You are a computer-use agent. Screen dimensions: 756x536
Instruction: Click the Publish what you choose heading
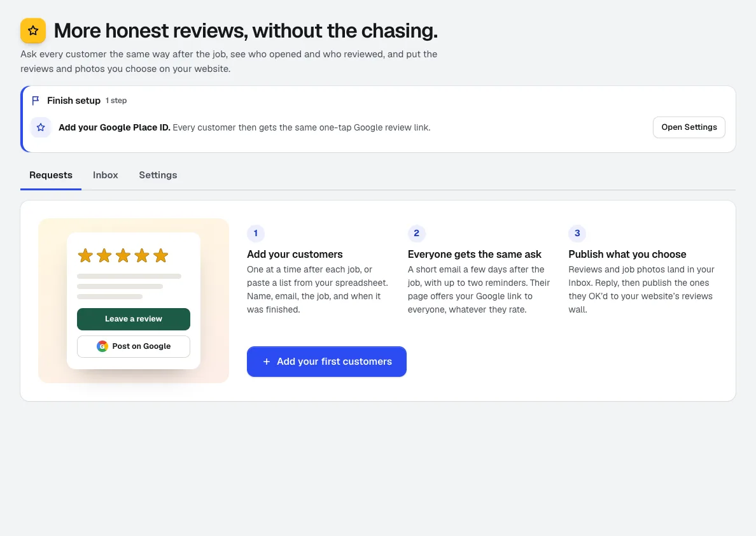point(627,254)
